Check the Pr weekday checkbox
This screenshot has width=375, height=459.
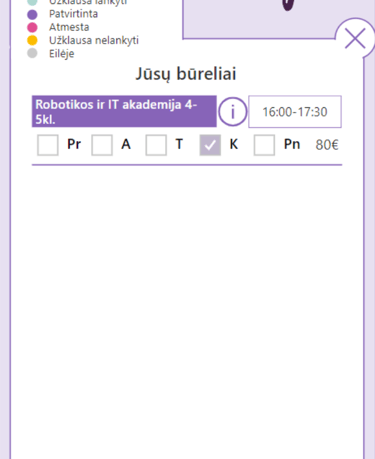[x=48, y=145]
